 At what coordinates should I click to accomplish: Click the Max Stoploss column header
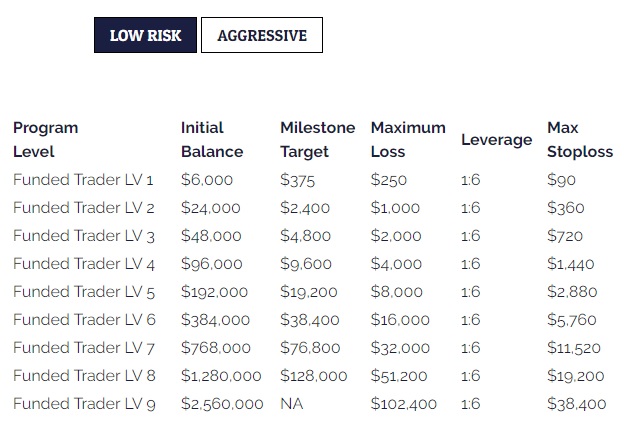coord(580,140)
